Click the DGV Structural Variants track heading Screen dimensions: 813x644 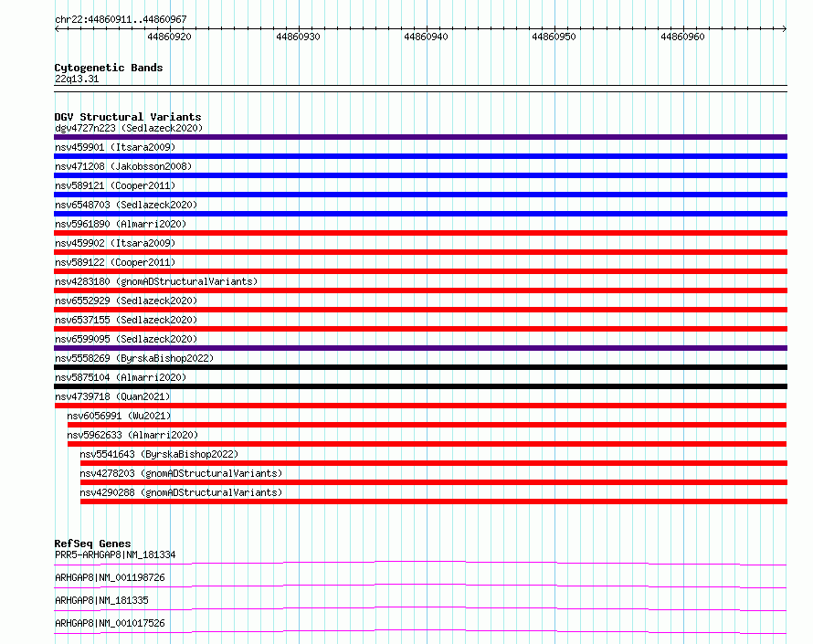(x=128, y=117)
